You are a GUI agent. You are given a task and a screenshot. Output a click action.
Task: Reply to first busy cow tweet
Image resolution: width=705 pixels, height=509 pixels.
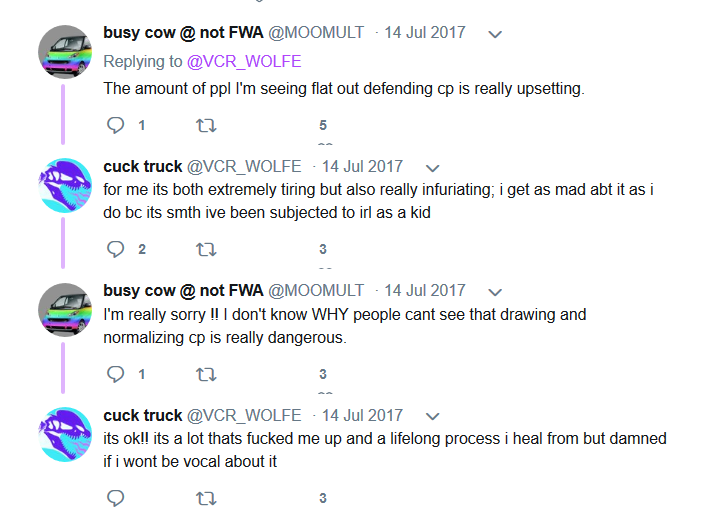[x=116, y=125]
